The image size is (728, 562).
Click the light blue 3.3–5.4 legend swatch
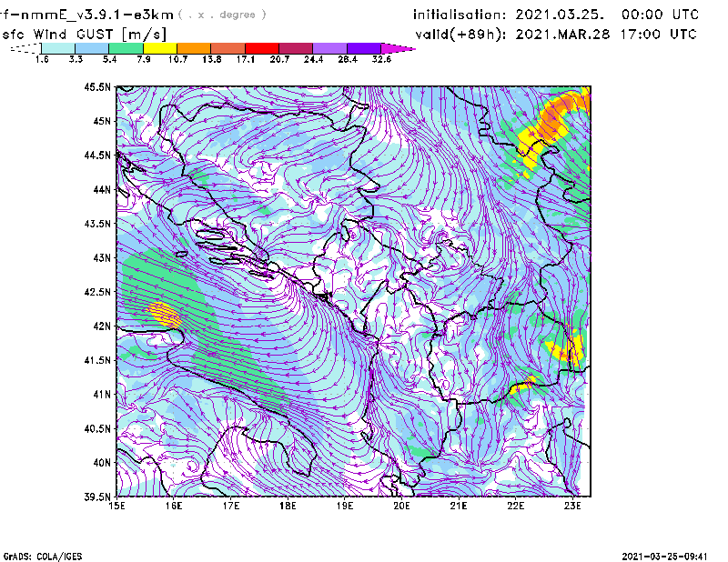tap(92, 48)
